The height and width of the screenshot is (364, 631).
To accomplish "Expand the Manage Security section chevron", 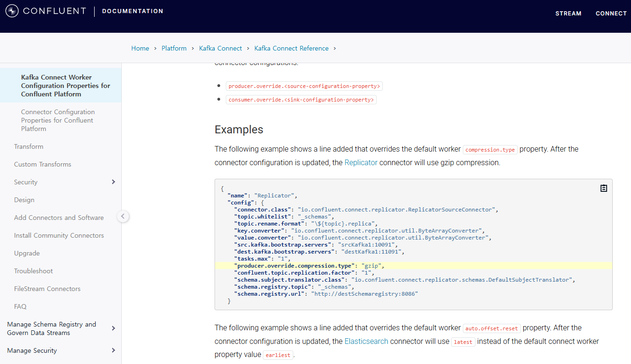I will pos(113,350).
